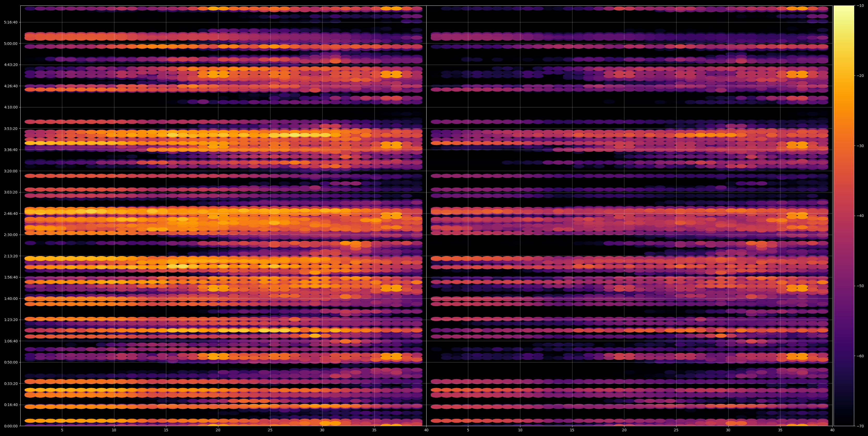868x436 pixels.
Task: Click the -50 colorbar value
Action: click(x=860, y=286)
